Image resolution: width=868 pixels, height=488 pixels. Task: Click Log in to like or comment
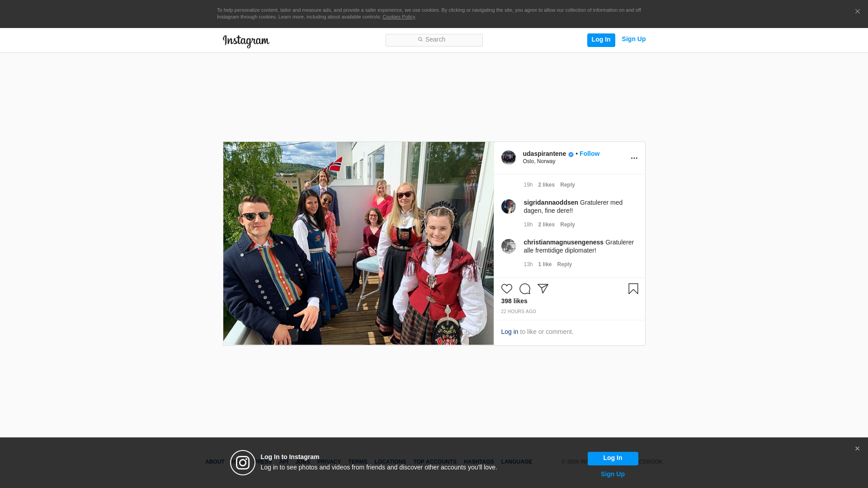pos(509,332)
